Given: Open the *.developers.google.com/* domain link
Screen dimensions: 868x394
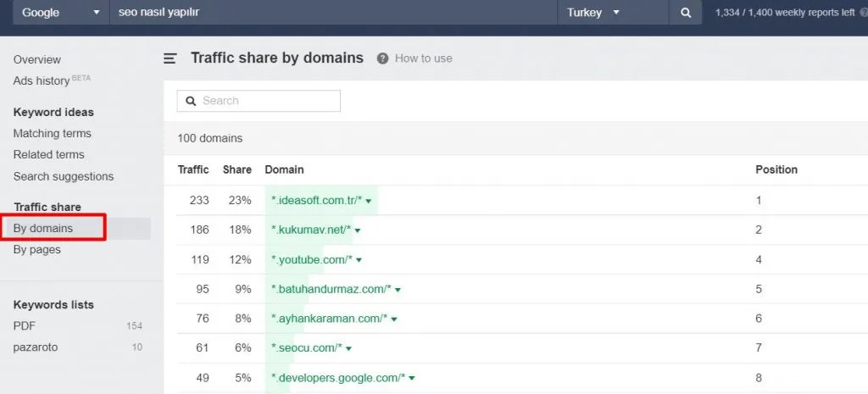Looking at the screenshot, I should 338,378.
